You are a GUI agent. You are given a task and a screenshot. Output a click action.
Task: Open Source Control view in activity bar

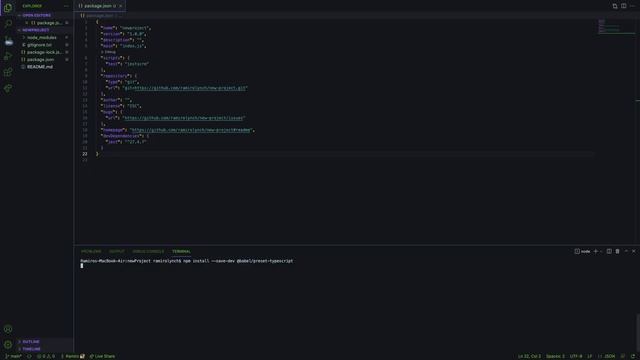coord(8,40)
